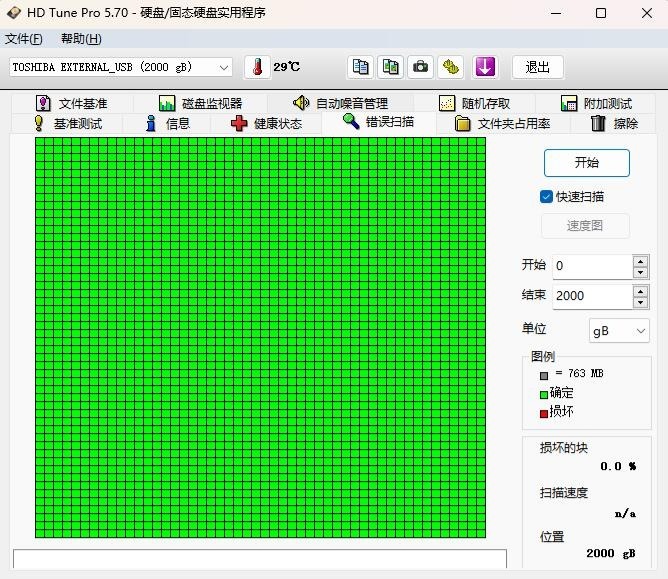Open the 文件(F) menu
Viewport: 668px width, 579px height.
[x=24, y=39]
